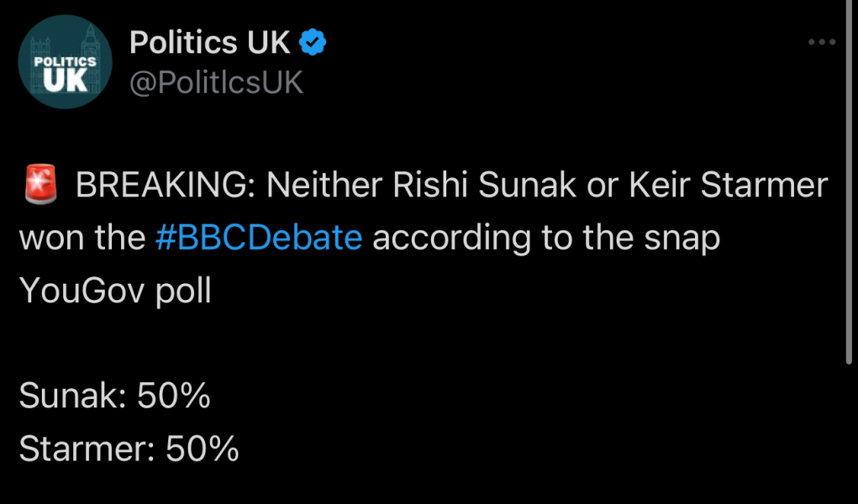Click the Politics UK profile avatar
Viewport: 858px width, 504px height.
click(x=65, y=61)
